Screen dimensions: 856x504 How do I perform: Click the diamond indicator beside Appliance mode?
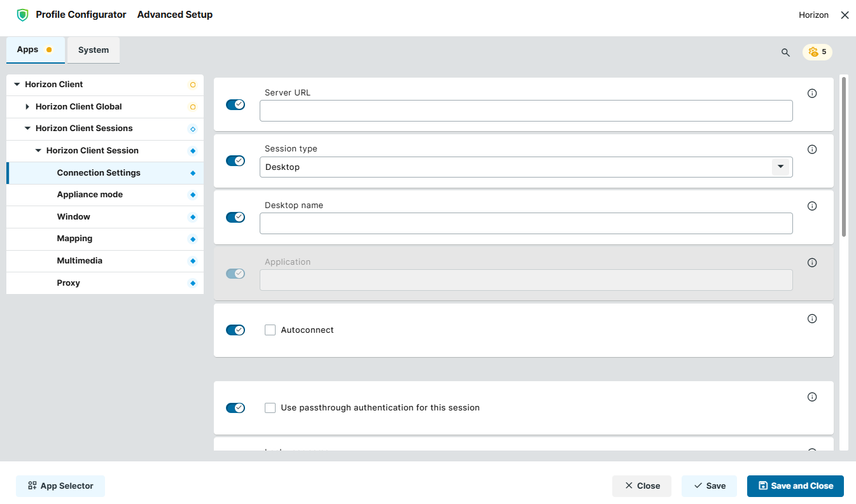pos(193,195)
